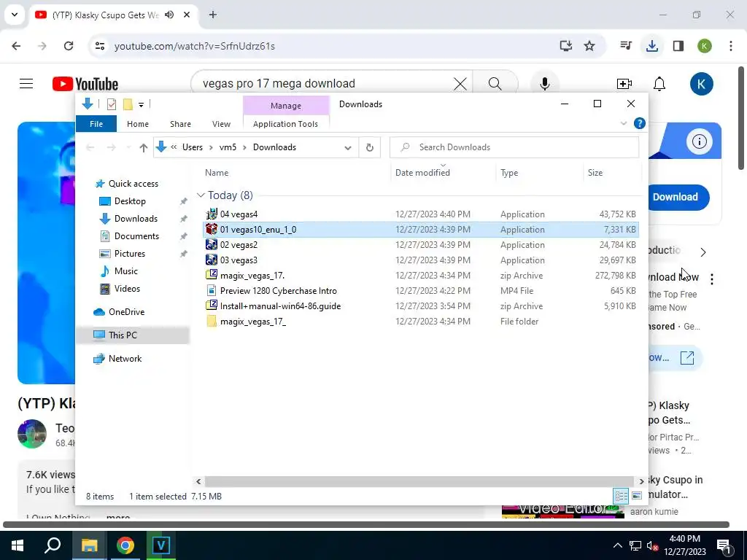Click the Explorer help question mark icon
This screenshot has height=560, width=747.
click(639, 123)
